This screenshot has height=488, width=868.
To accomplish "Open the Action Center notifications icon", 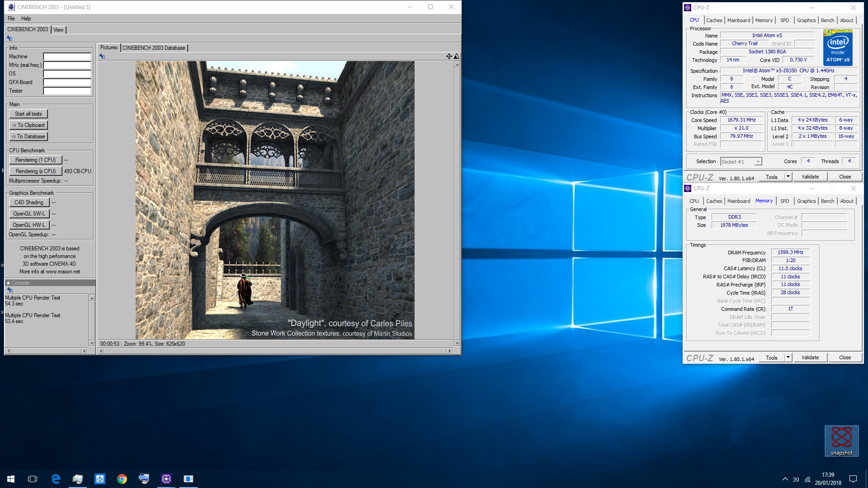I will [853, 479].
